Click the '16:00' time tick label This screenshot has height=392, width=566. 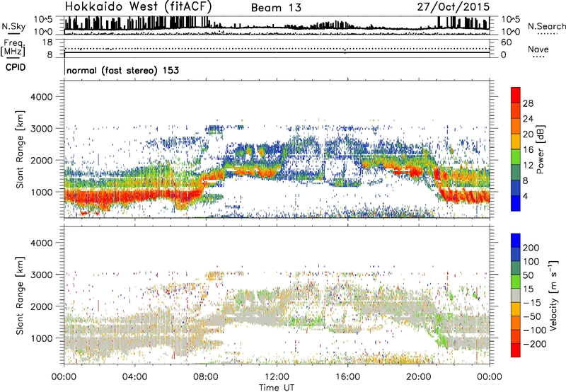pos(347,377)
